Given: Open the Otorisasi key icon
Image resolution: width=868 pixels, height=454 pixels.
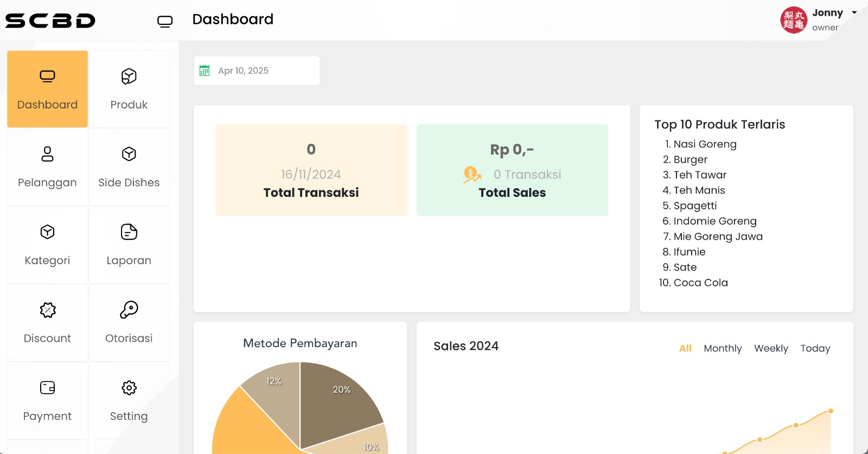Looking at the screenshot, I should tap(129, 310).
